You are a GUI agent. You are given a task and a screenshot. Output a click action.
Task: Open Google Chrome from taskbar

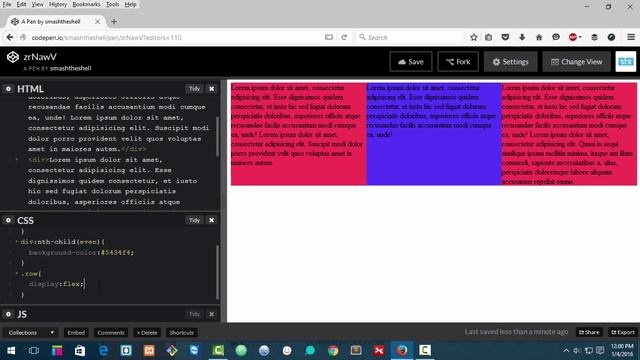coord(333,350)
